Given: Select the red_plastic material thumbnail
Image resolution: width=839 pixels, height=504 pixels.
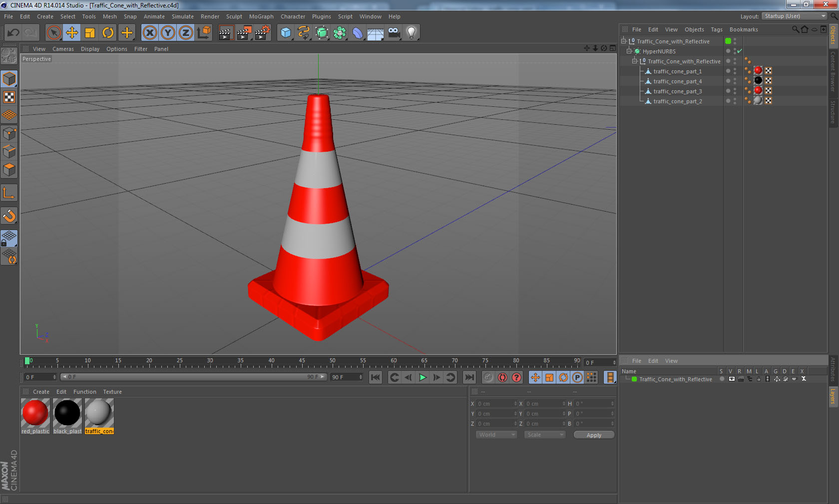Looking at the screenshot, I should pos(35,413).
